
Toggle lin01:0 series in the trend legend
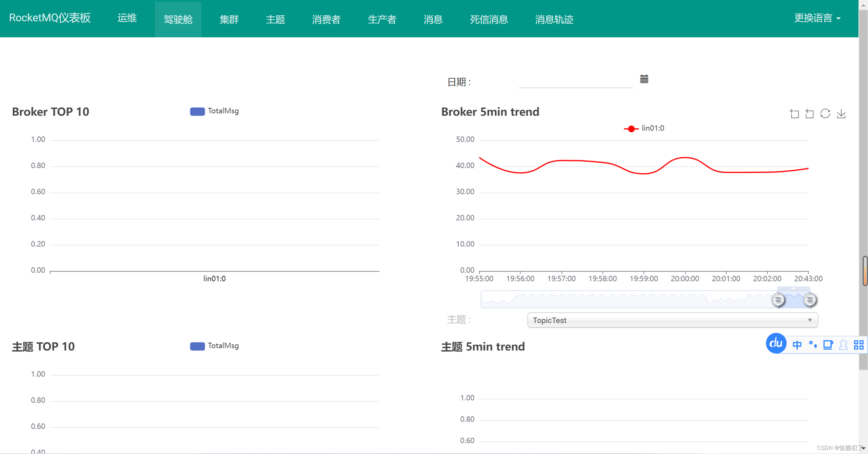tap(644, 129)
